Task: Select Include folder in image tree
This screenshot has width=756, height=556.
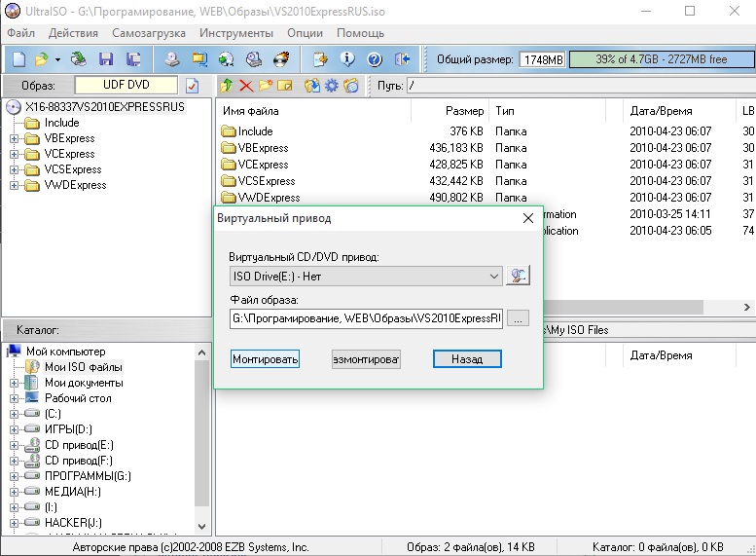Action: click(x=61, y=123)
